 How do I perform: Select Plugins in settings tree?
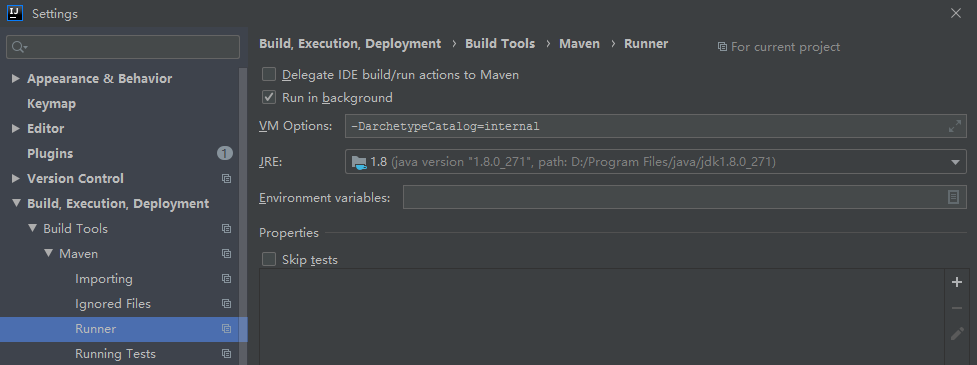[x=50, y=153]
